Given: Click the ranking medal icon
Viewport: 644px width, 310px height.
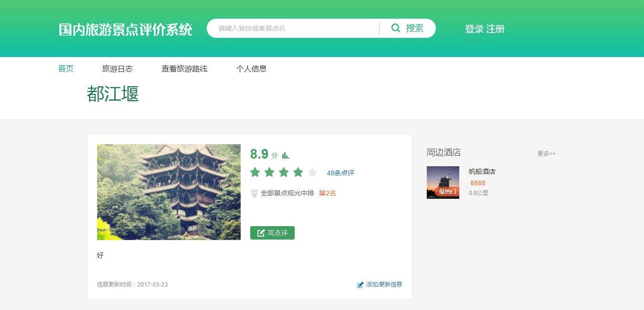Looking at the screenshot, I should coord(255,194).
